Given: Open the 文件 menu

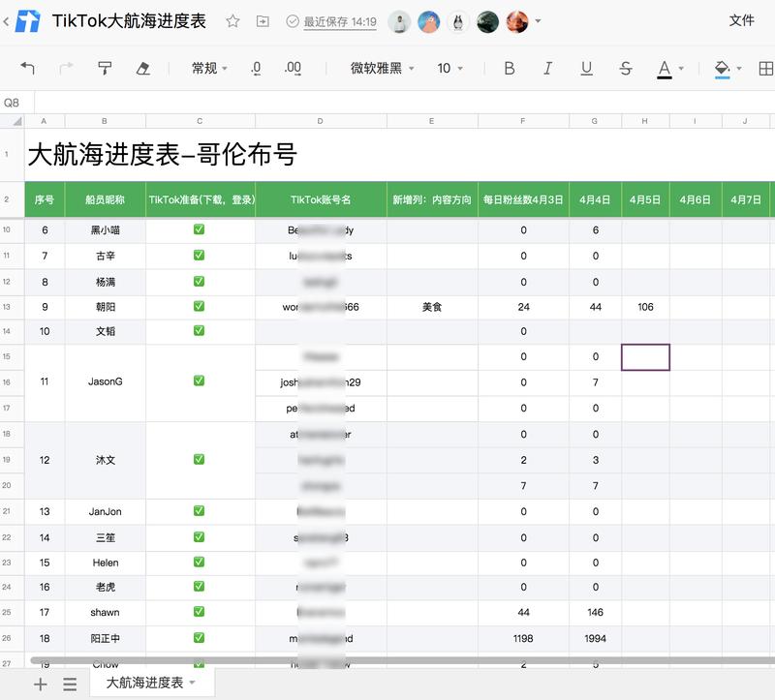Looking at the screenshot, I should click(741, 20).
